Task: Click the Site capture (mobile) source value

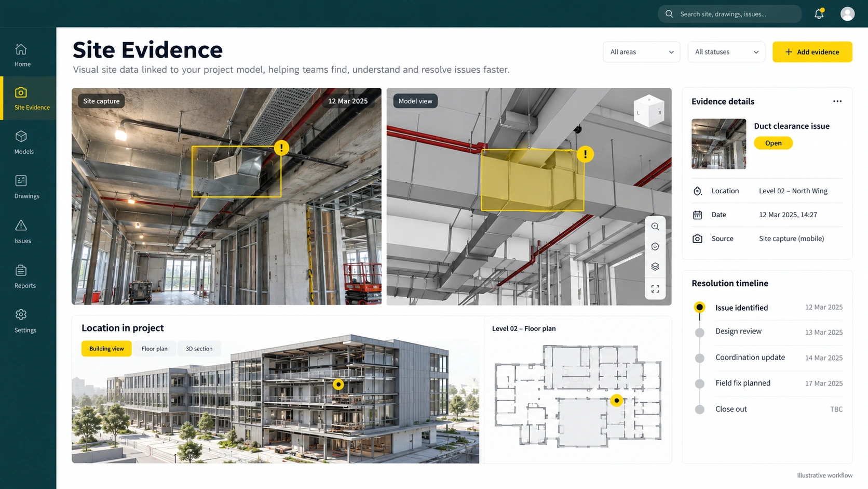Action: (x=791, y=239)
